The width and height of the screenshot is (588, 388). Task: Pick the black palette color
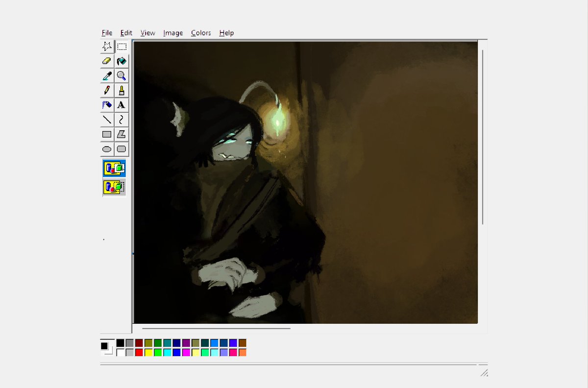point(120,343)
